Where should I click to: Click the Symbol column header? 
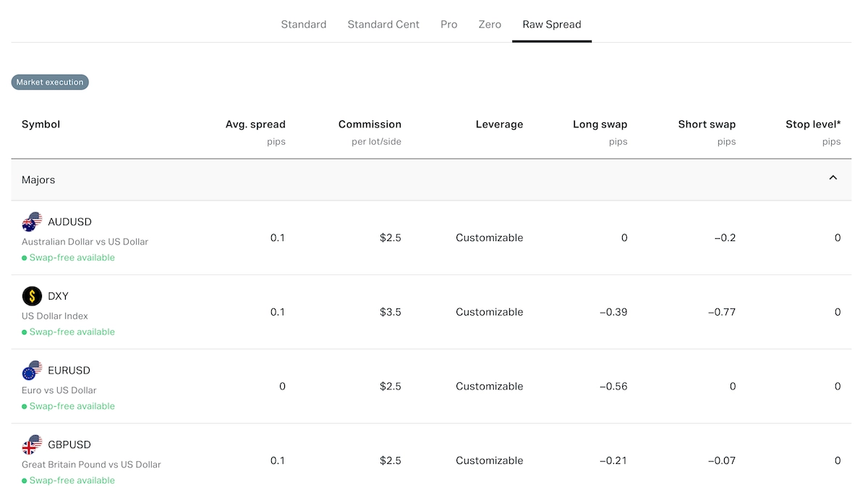(41, 125)
